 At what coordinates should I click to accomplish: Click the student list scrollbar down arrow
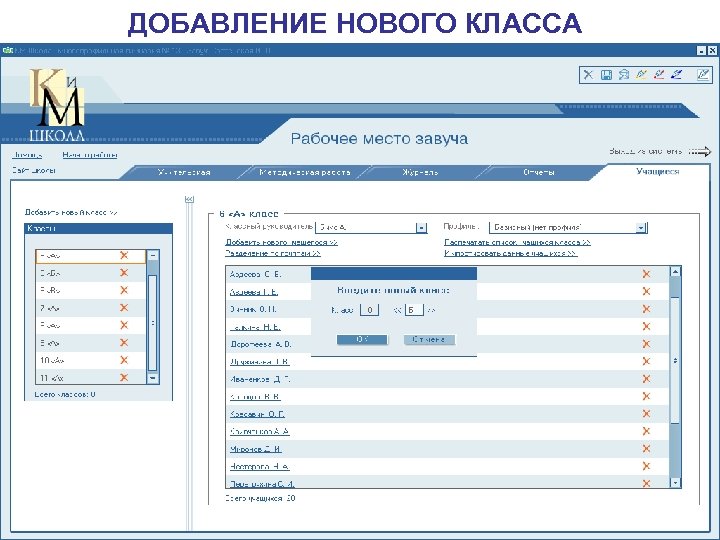pyautogui.click(x=675, y=483)
